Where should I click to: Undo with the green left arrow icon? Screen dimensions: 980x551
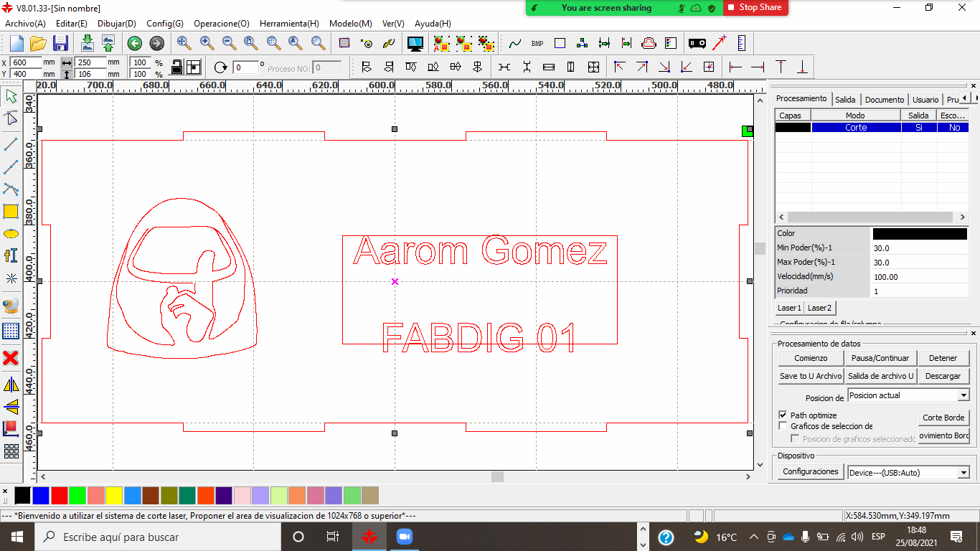tap(134, 43)
